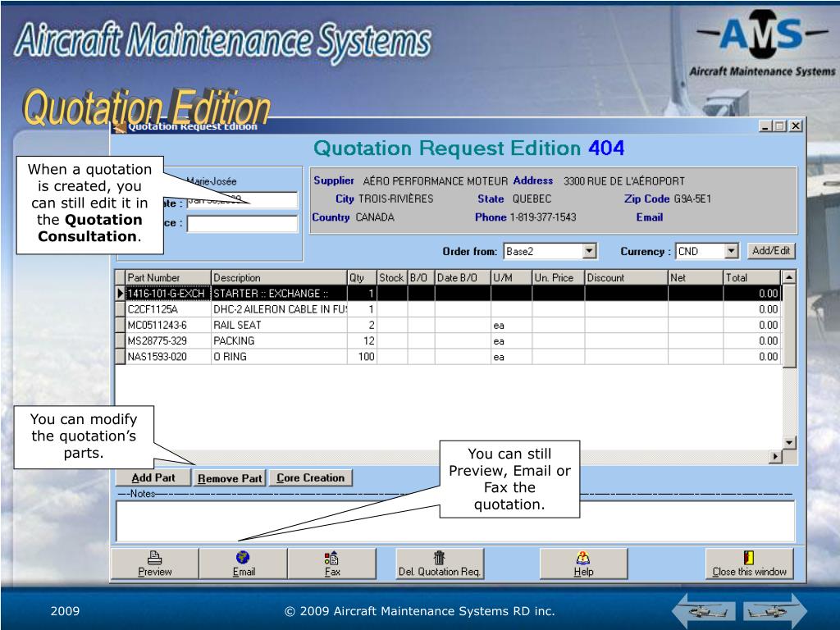Viewport: 840px width, 630px height.
Task: Go to previous slide helicopter arrow
Action: [x=705, y=610]
